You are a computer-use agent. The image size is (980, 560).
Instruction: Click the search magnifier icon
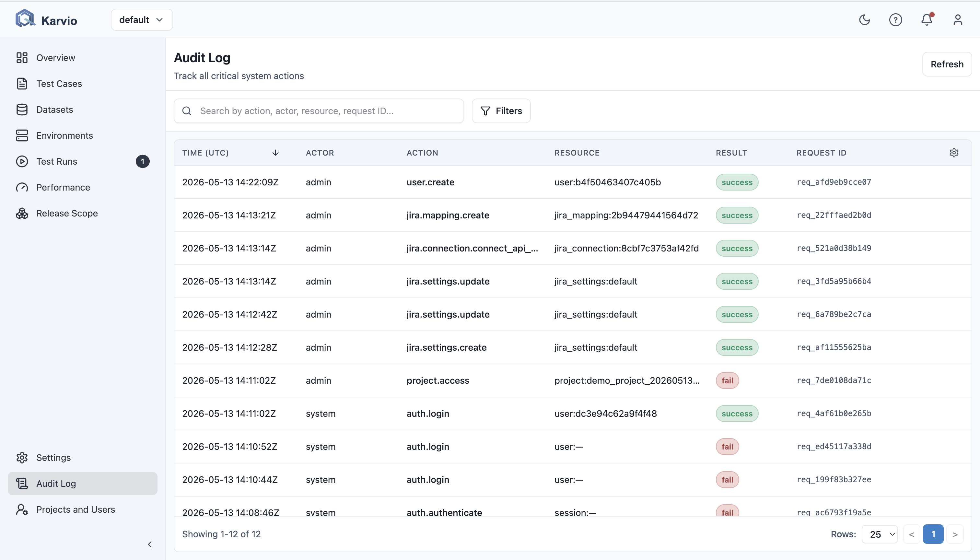(187, 111)
